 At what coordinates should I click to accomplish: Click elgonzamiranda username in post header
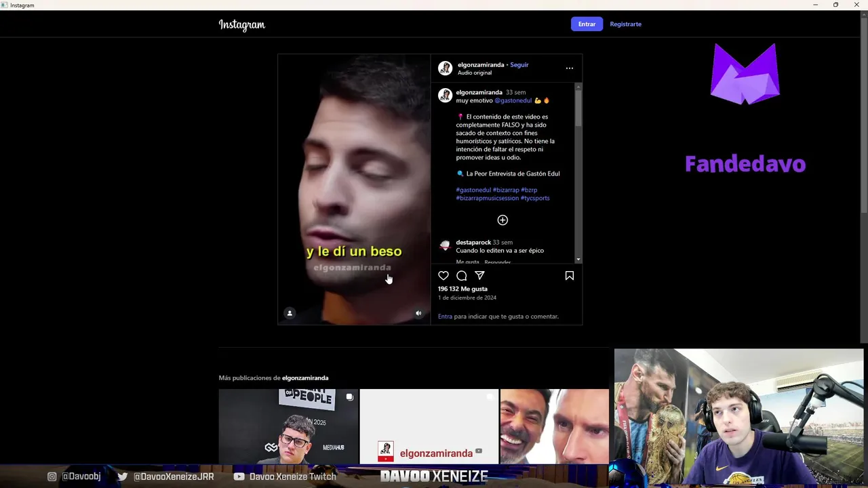point(481,64)
